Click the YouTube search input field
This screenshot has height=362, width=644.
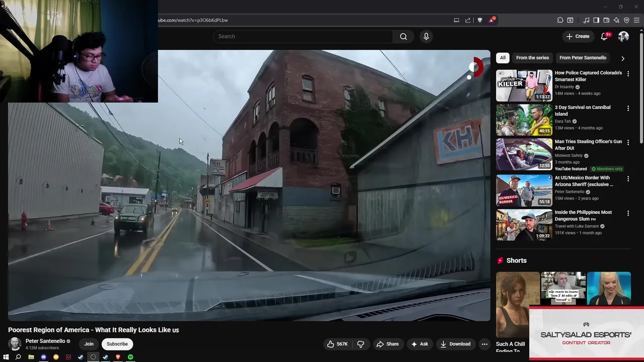coord(303,36)
